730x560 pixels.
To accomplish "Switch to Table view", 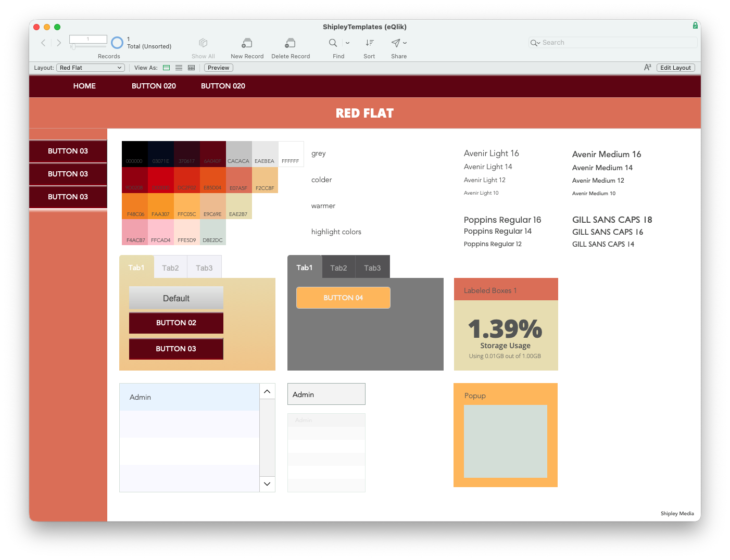I will pos(192,68).
